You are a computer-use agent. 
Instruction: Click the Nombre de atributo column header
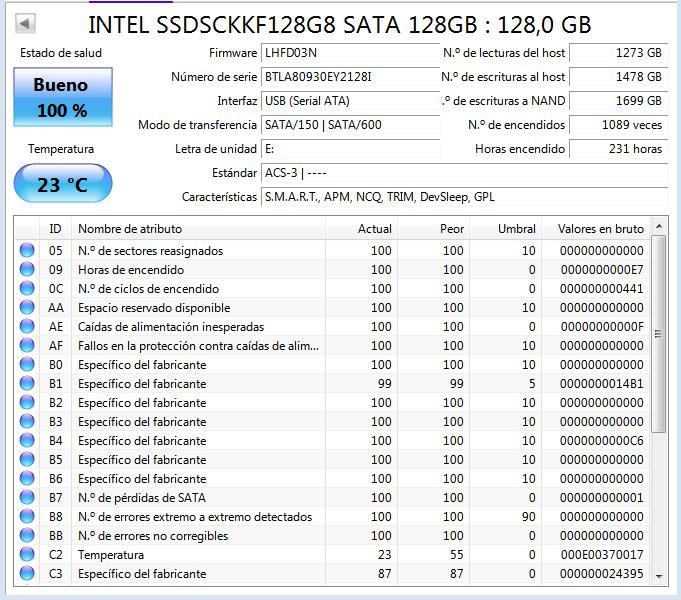click(198, 229)
